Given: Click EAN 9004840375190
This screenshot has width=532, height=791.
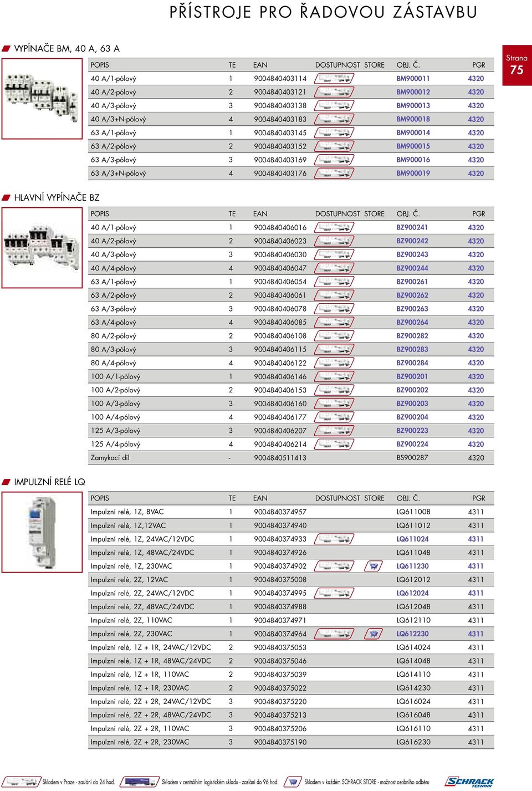Looking at the screenshot, I should pos(280,742).
